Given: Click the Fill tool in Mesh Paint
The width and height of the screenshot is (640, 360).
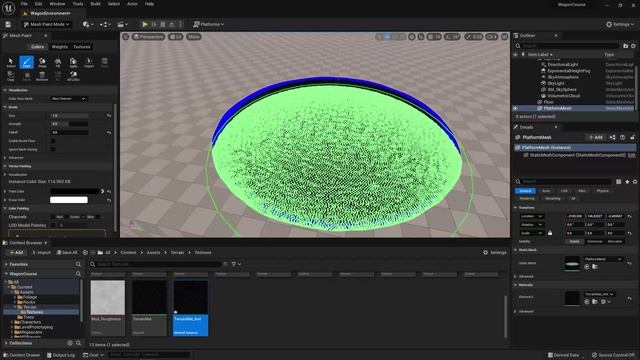Looking at the screenshot, I should tap(58, 62).
